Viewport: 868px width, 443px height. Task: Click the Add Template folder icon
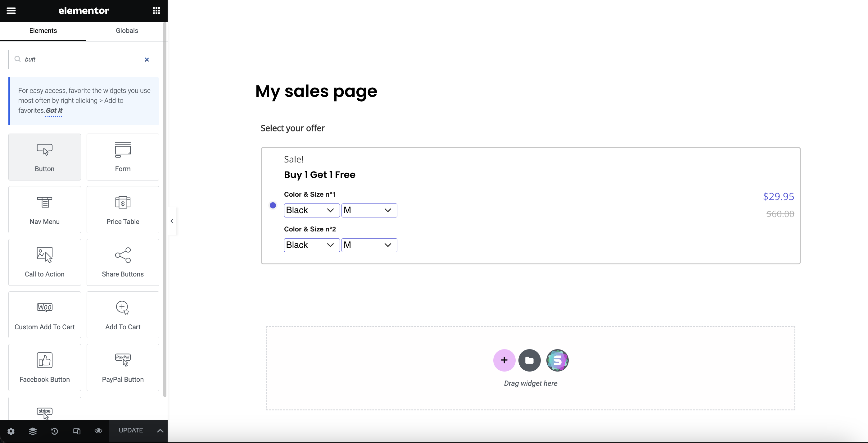pos(529,360)
